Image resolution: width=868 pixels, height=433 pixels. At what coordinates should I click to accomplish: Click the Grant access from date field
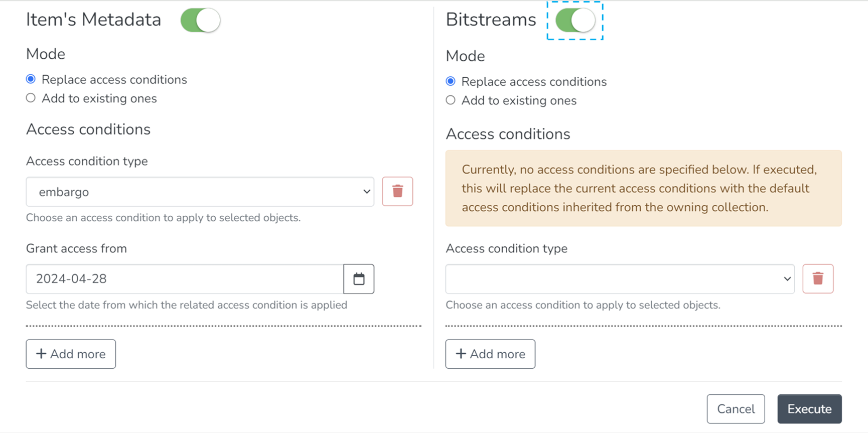tap(184, 279)
